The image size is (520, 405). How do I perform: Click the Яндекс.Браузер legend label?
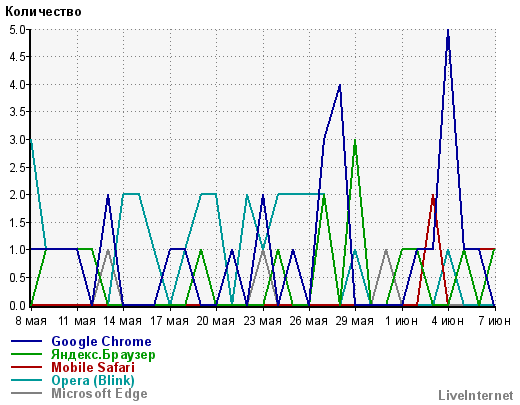(x=103, y=355)
